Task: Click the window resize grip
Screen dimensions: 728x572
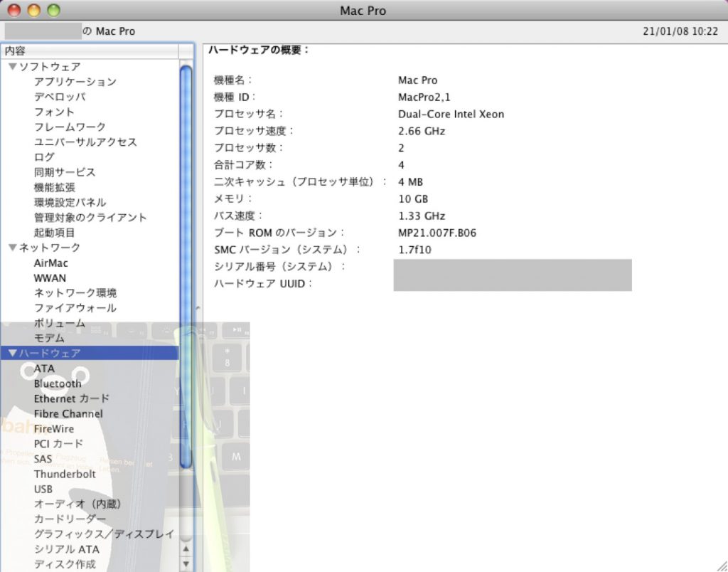Action: point(721,565)
